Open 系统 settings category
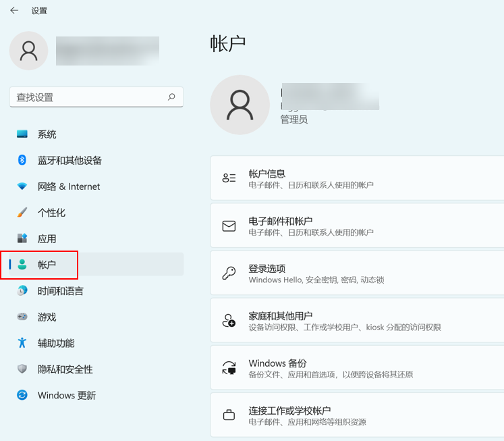The height and width of the screenshot is (441, 504). coord(47,134)
